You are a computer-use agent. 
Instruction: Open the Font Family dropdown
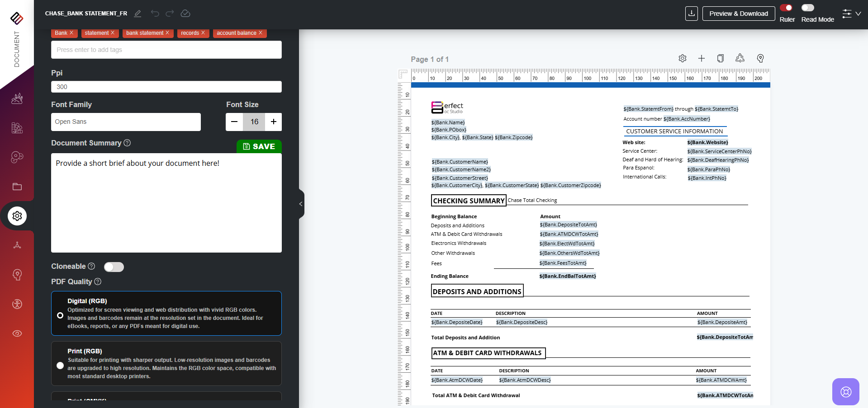[126, 122]
